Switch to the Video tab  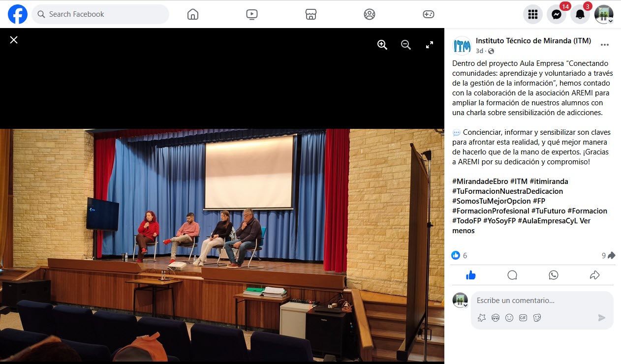[251, 14]
